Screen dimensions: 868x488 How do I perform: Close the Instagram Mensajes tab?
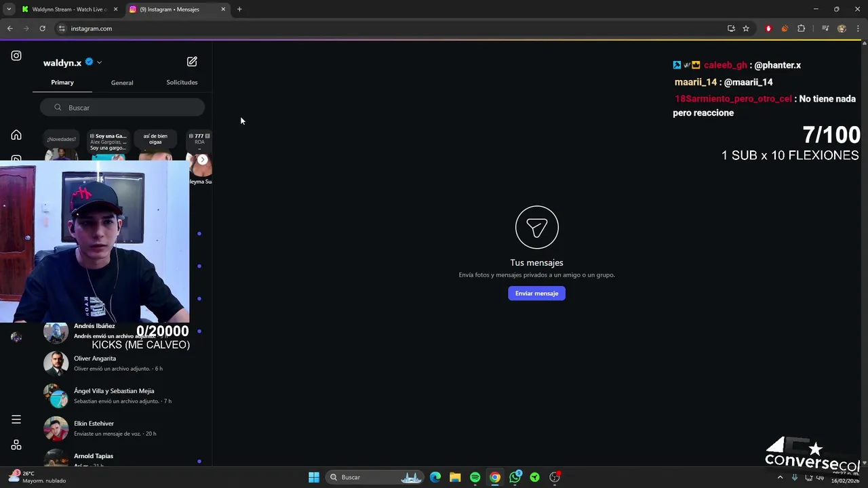[x=223, y=9]
